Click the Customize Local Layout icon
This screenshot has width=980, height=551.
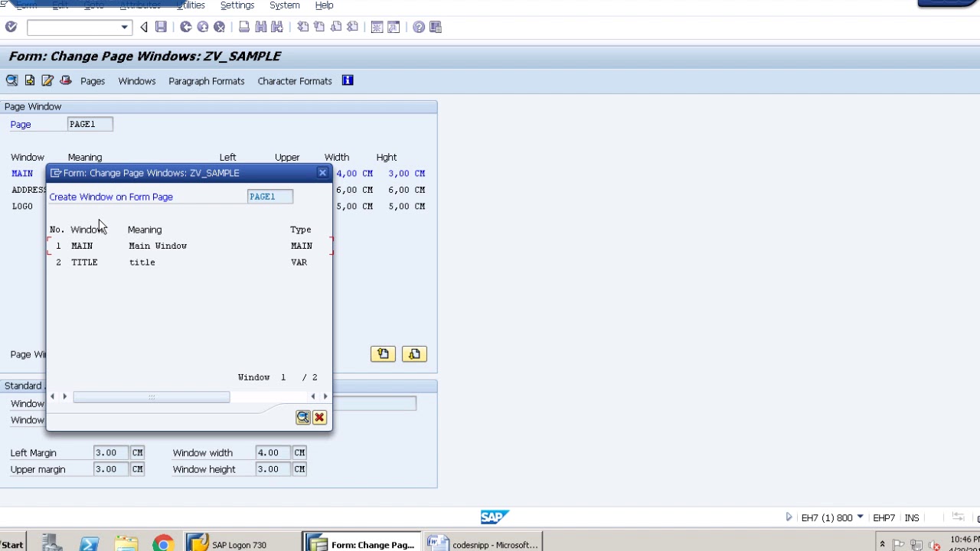pos(436,28)
